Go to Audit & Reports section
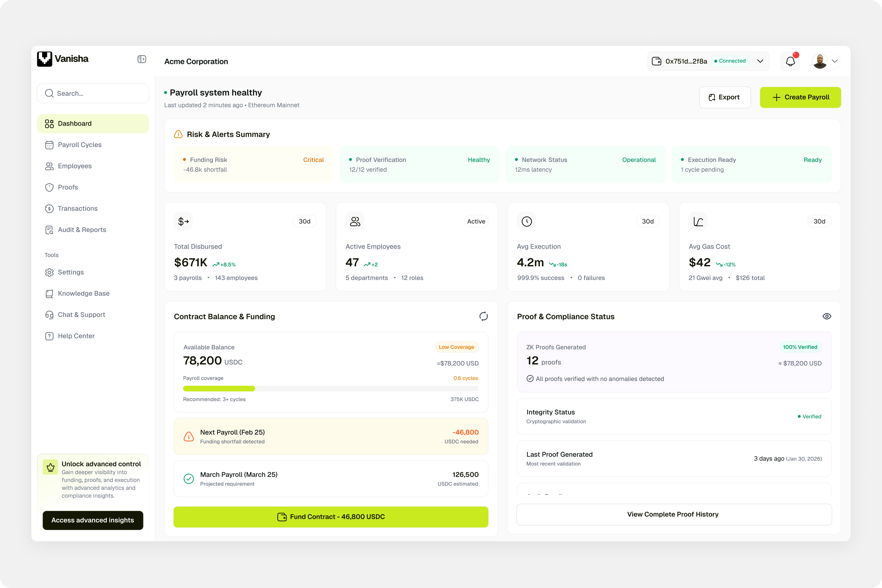The image size is (882, 588). 82,230
